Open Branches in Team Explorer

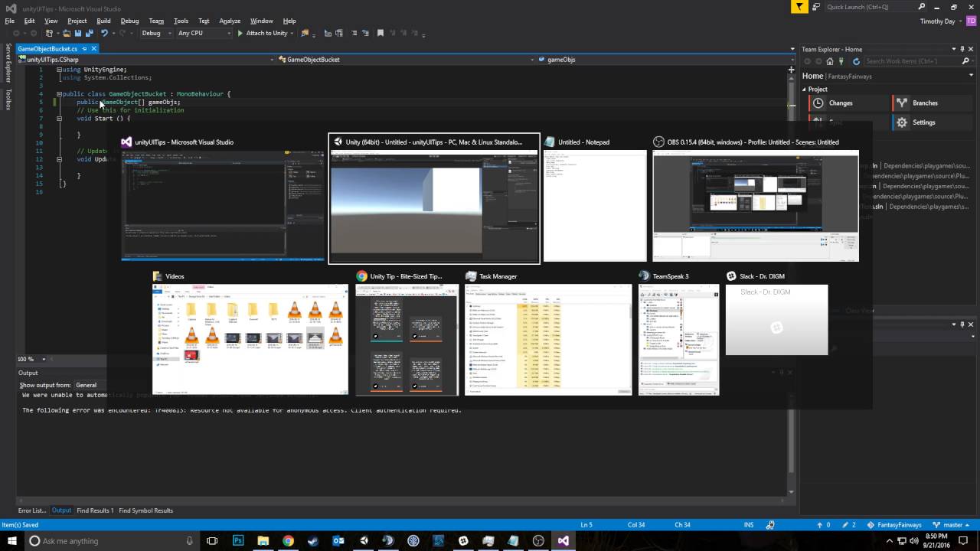tap(933, 103)
